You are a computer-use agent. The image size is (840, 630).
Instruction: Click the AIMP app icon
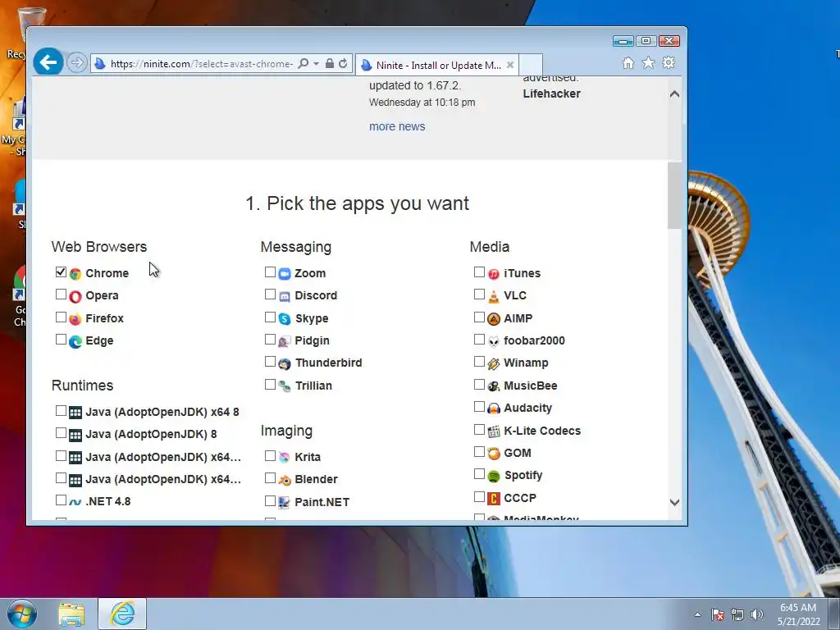click(493, 319)
